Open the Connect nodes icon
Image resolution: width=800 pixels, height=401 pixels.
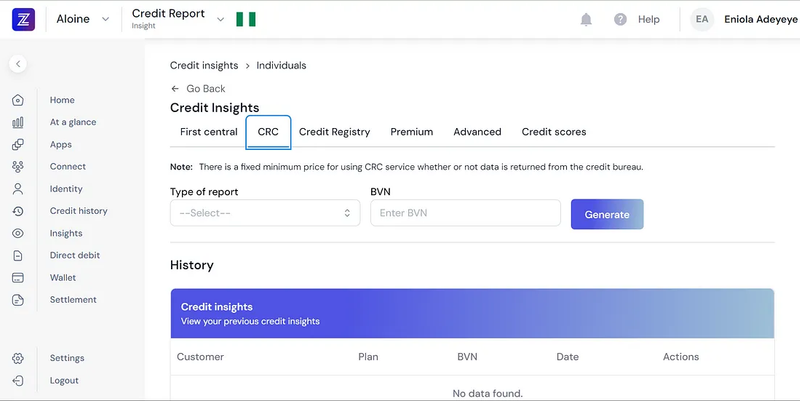click(x=18, y=166)
